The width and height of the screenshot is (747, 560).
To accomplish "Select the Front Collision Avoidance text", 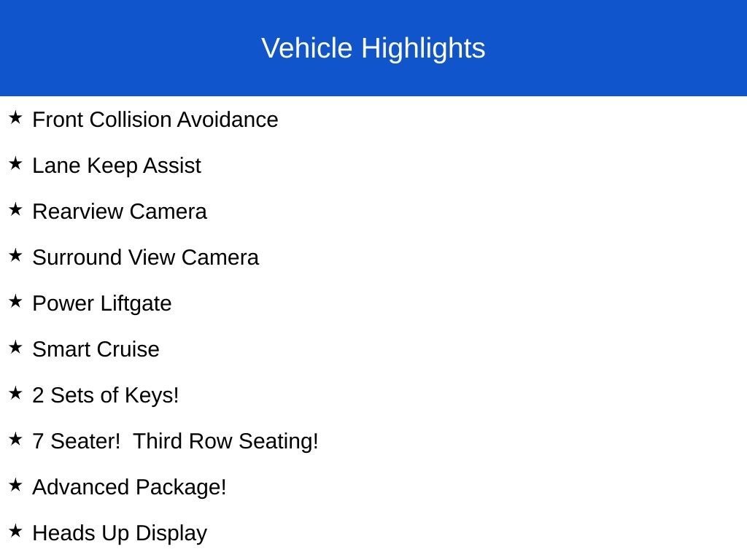I will (155, 120).
